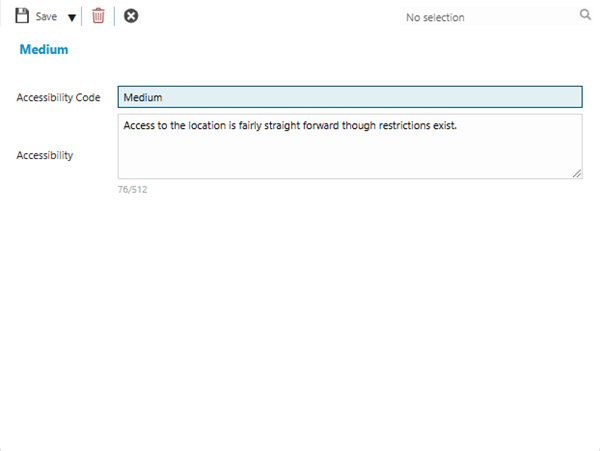This screenshot has width=600, height=451.
Task: Click the blue Medium record heading
Action: [x=43, y=49]
